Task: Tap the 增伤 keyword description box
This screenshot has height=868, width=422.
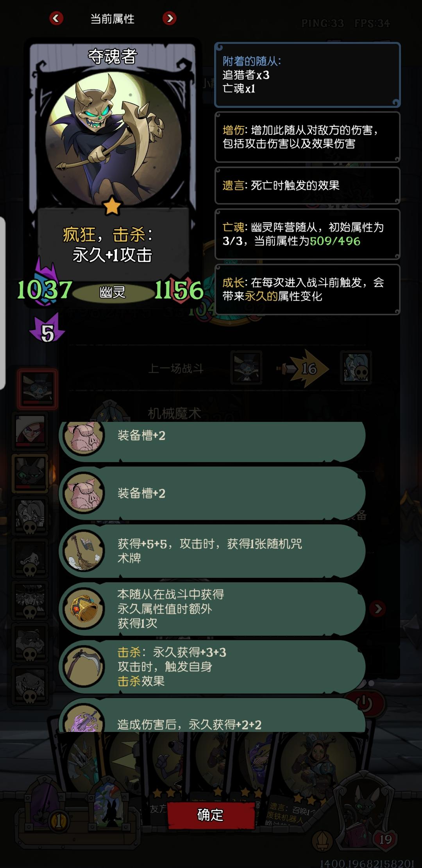Action: (x=308, y=137)
